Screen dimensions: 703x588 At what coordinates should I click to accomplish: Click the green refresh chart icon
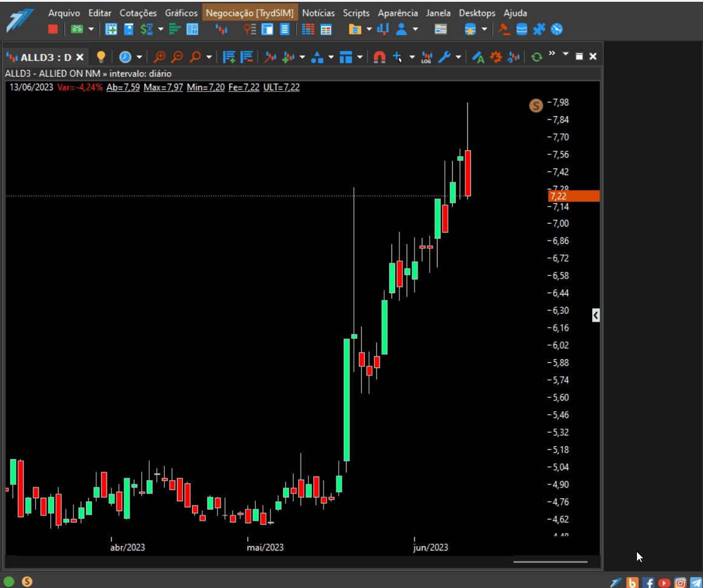pyautogui.click(x=536, y=57)
